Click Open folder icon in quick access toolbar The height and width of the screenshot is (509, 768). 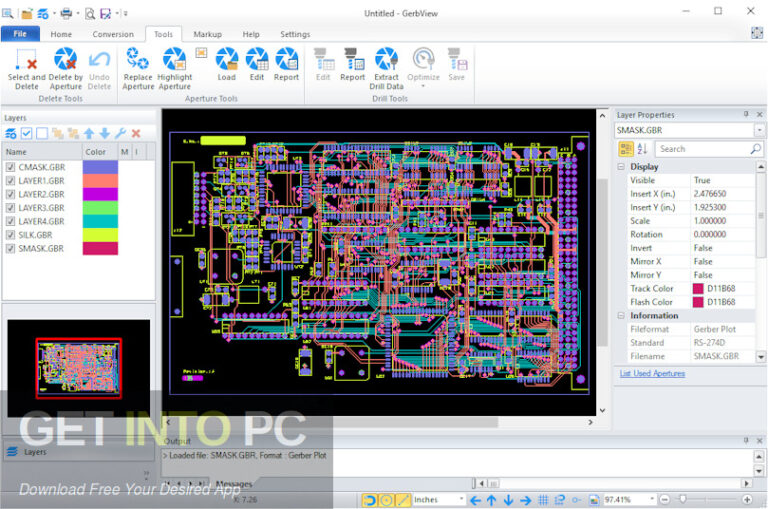click(x=27, y=13)
